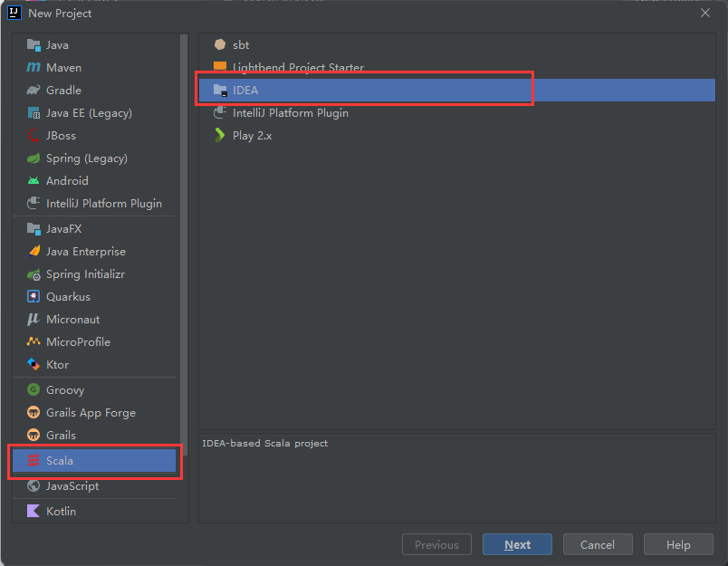Click the IntelliJ logo in title bar
The height and width of the screenshot is (566, 728).
click(14, 13)
